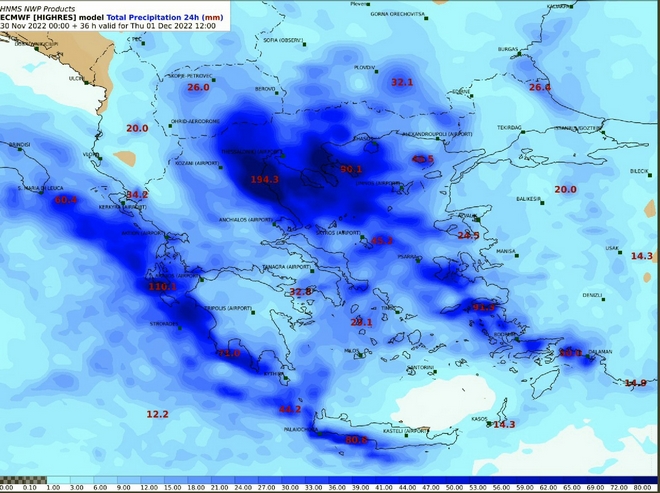Select the 0.00 checkered legend swatch
Screen dimensions: 660x493
point(10,479)
